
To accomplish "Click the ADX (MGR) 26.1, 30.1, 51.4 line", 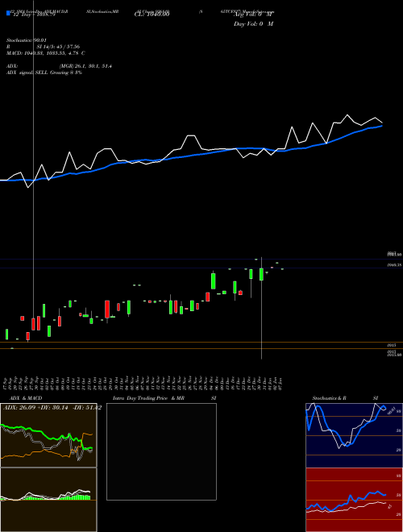I will 59,66.
